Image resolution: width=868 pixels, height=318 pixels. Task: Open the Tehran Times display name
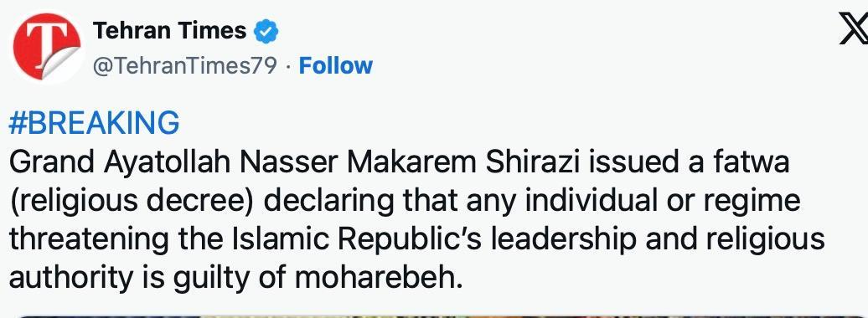click(169, 31)
